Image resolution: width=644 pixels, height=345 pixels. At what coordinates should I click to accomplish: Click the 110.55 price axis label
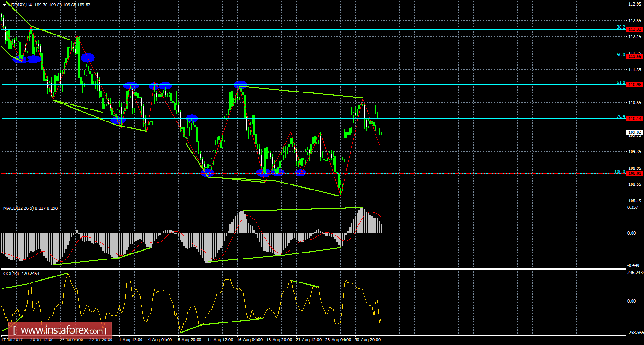(x=635, y=103)
